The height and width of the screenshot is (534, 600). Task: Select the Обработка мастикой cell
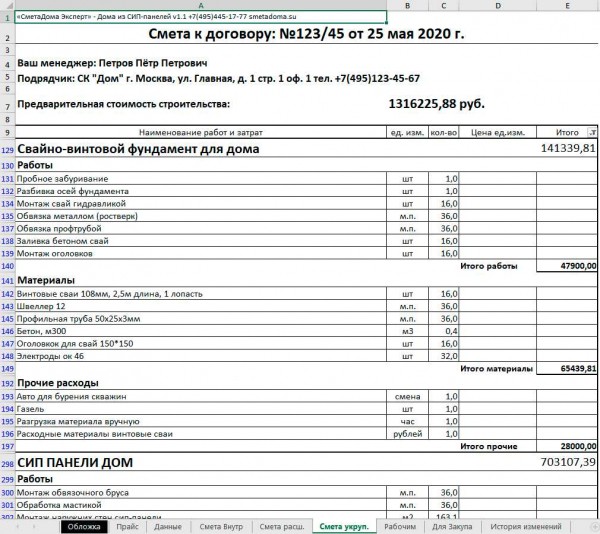[201, 505]
